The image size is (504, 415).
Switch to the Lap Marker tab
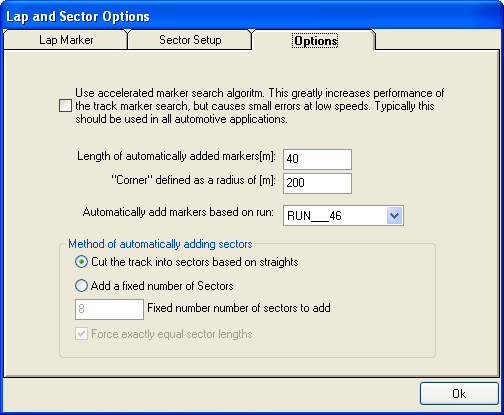[66, 40]
